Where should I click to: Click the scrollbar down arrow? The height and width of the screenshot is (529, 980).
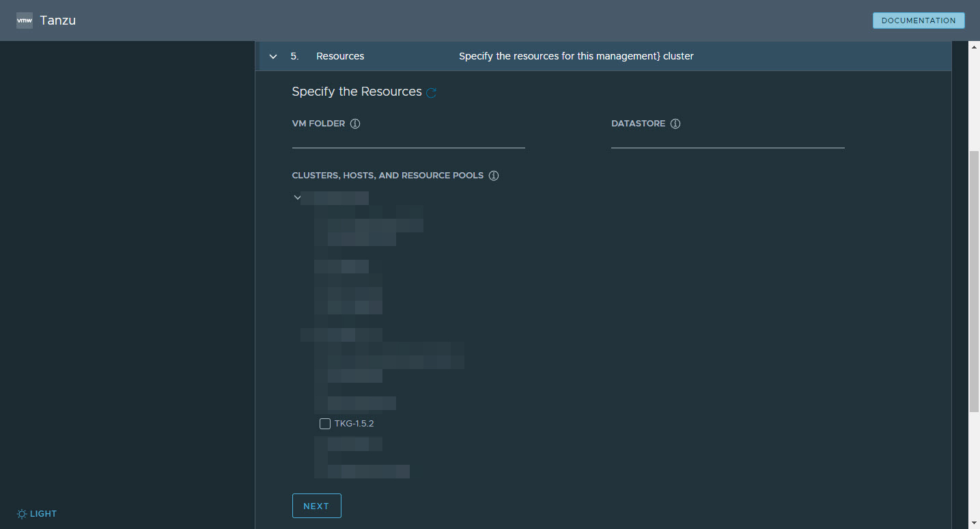coord(975,524)
